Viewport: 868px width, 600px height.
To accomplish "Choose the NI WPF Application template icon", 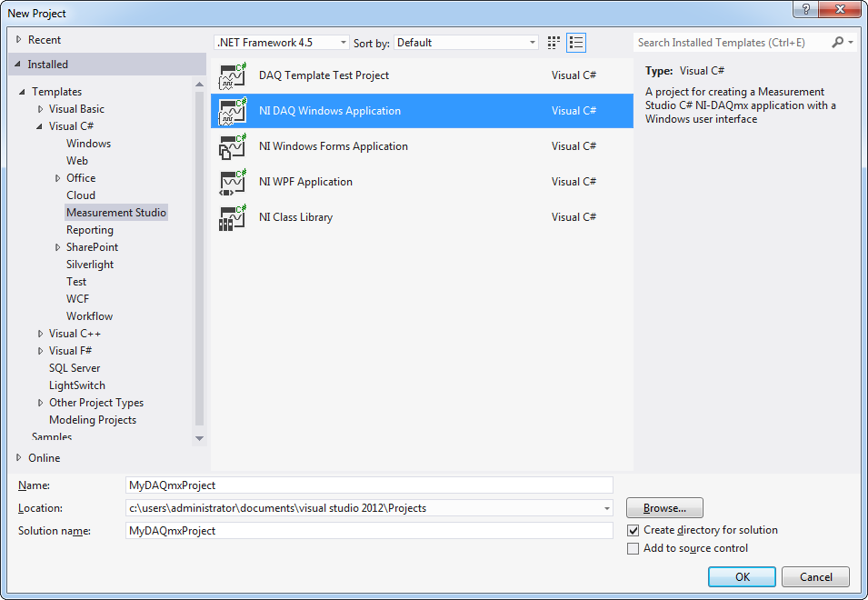I will (x=234, y=182).
